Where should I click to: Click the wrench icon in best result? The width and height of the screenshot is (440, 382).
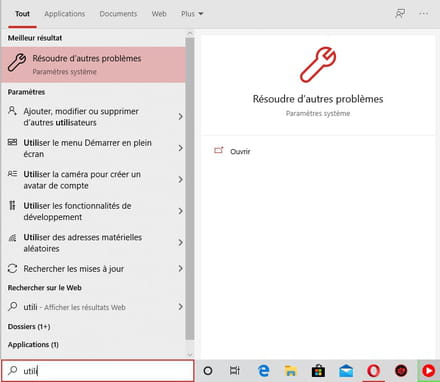click(17, 62)
